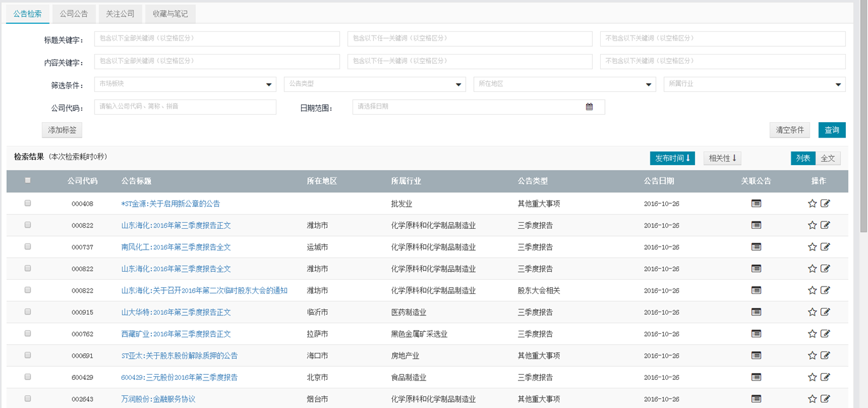Screen dimensions: 868x408
Task: Click the 查询 search button
Action: pos(832,130)
